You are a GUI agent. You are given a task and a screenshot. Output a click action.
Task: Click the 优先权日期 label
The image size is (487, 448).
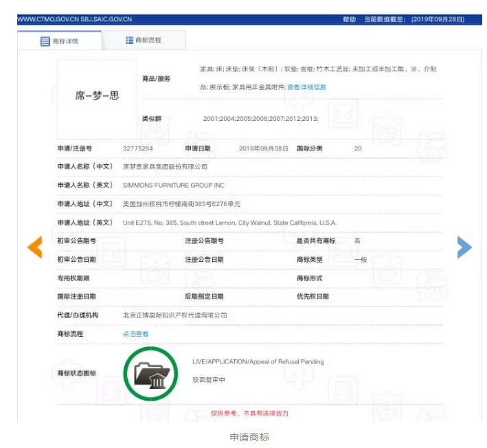[x=313, y=297]
